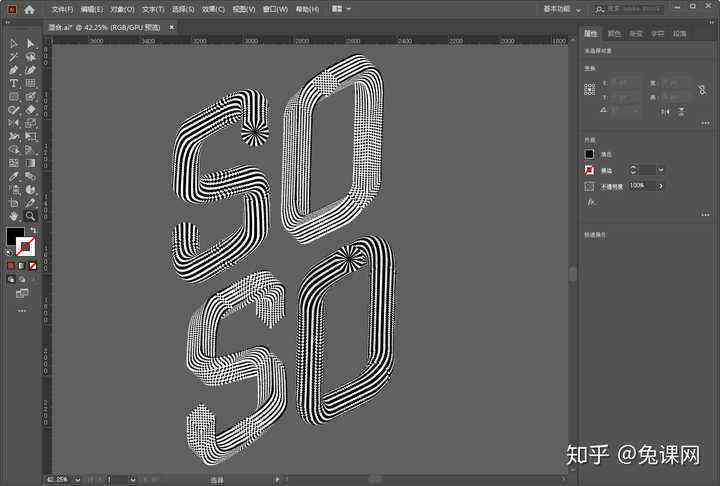720x486 pixels.
Task: Open the arrange documents dropdown in menu bar
Action: click(x=341, y=9)
